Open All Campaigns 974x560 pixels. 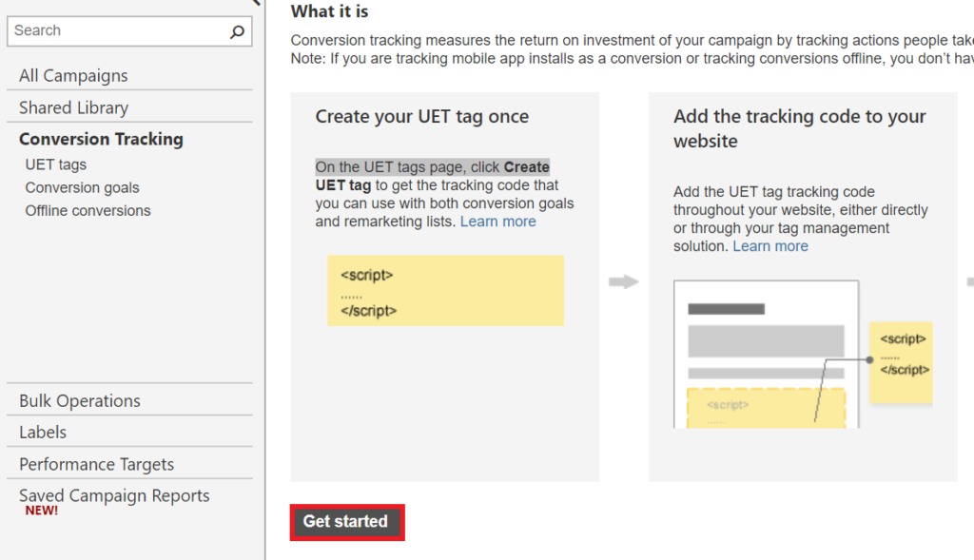pos(73,75)
